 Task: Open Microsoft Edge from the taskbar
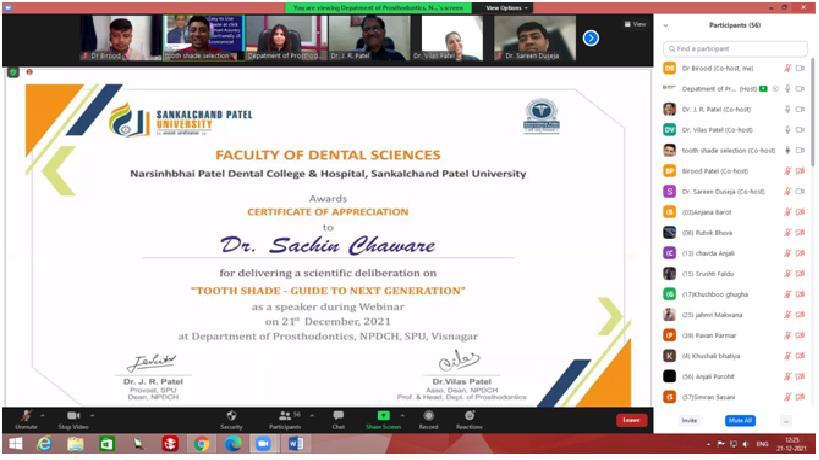pos(233,444)
